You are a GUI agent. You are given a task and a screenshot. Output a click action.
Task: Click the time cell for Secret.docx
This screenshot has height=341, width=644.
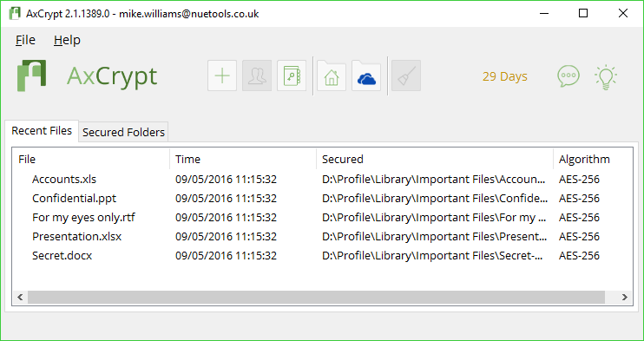click(x=226, y=256)
